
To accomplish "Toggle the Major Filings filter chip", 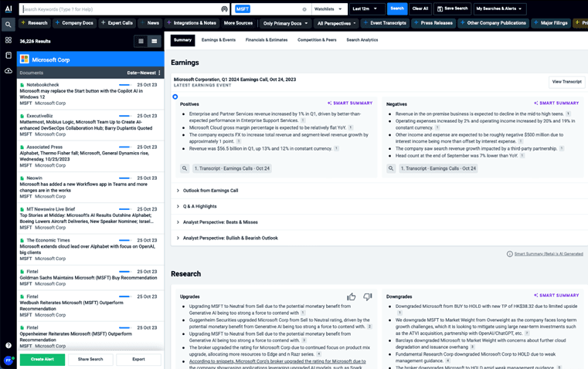I will (x=551, y=23).
